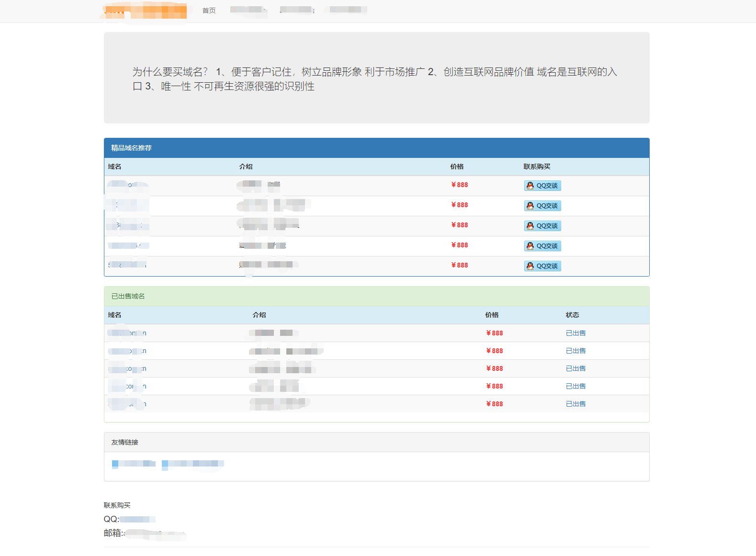This screenshot has height=556, width=756.
Task: Click the orange site logo in header
Action: [145, 11]
